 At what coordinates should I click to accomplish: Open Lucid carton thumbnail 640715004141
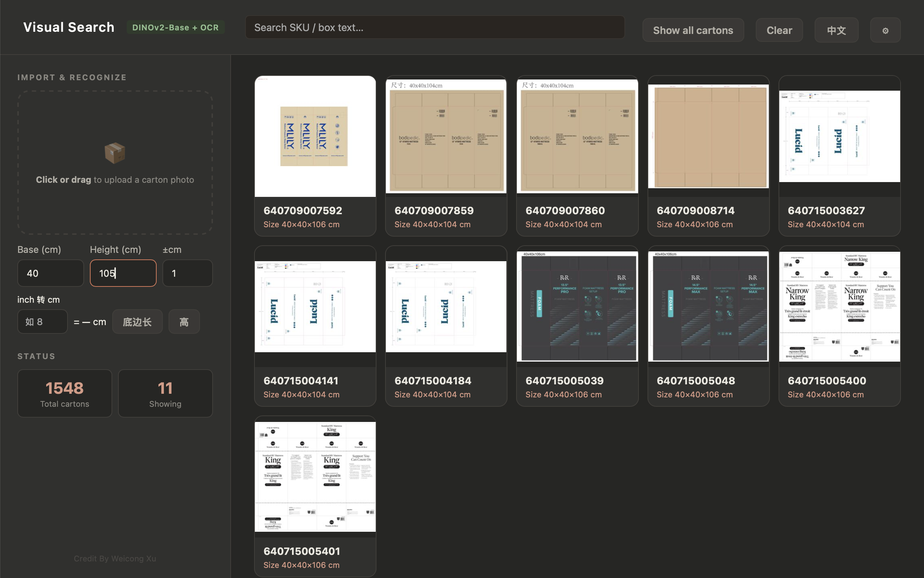pos(315,307)
